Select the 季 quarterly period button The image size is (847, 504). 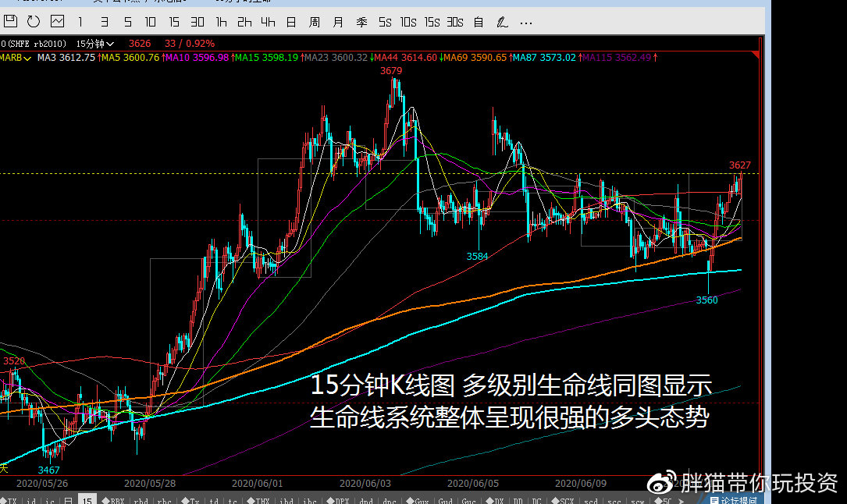pos(361,22)
